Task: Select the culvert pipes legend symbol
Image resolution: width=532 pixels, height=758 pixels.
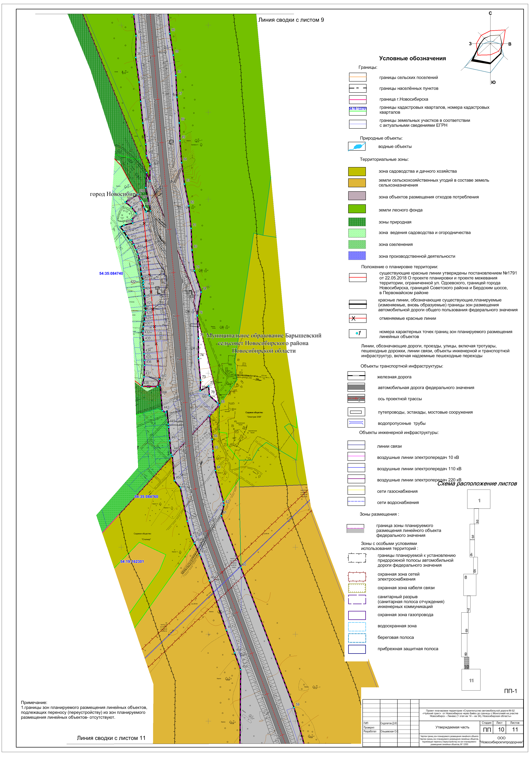Action: (x=356, y=423)
